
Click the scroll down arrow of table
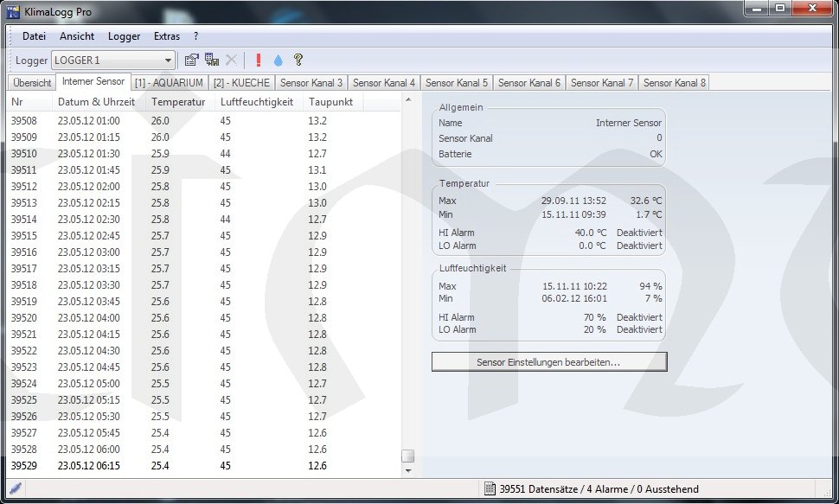click(408, 471)
